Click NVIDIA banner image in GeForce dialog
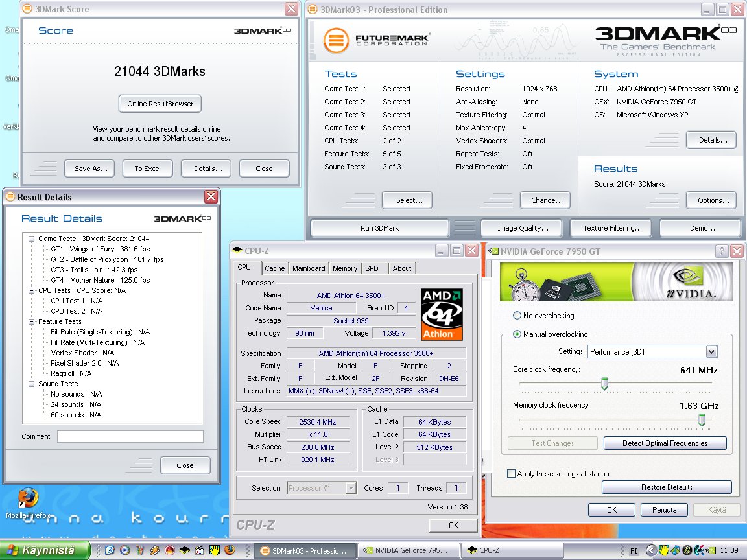 click(616, 282)
